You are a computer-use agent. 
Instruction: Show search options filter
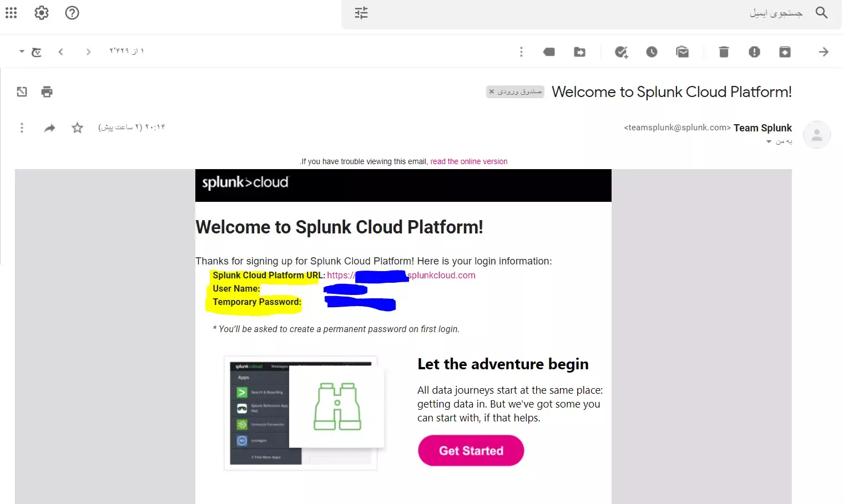[361, 13]
